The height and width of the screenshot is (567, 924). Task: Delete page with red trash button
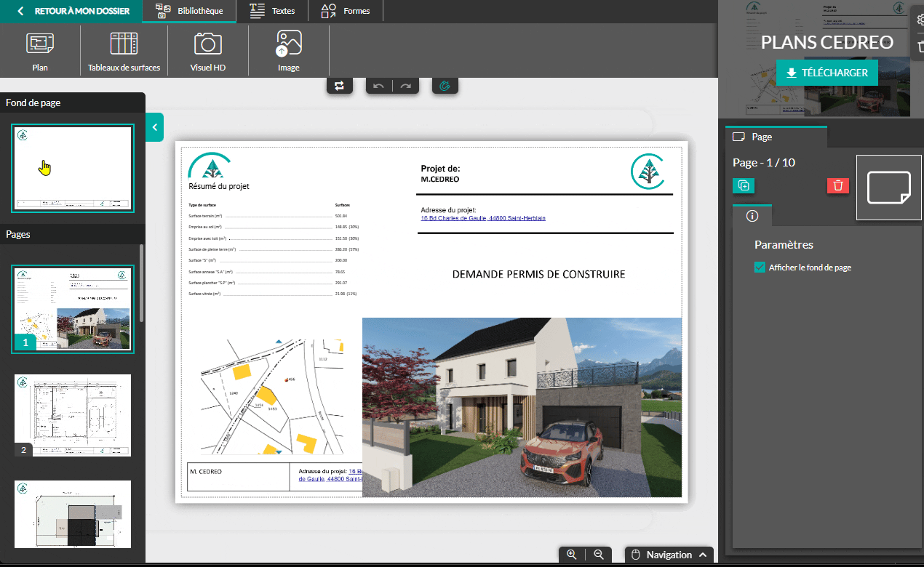tap(837, 185)
